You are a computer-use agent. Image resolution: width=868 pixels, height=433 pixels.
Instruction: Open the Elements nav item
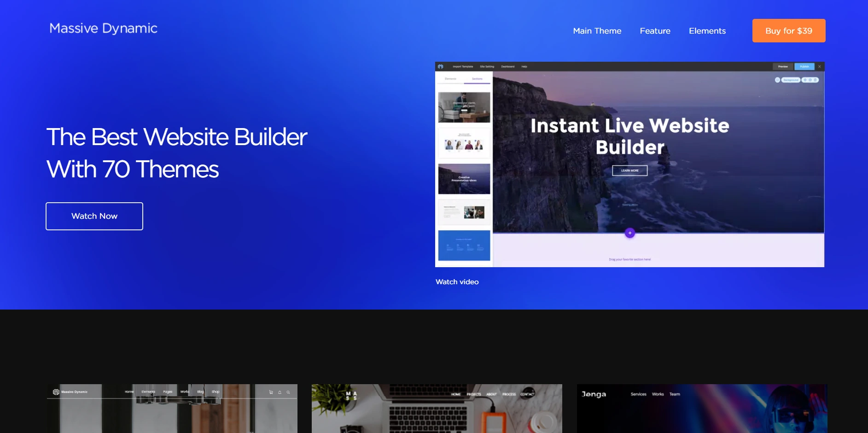[x=707, y=31]
